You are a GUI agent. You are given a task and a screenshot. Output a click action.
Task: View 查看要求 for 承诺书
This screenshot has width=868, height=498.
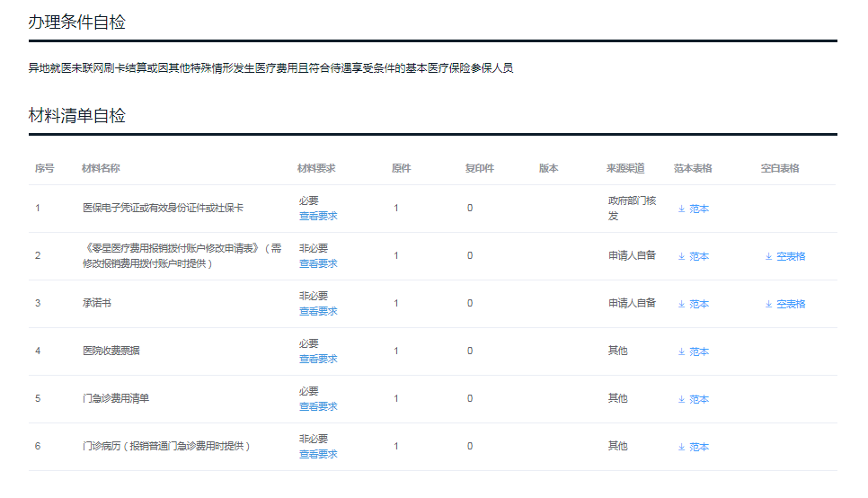318,311
